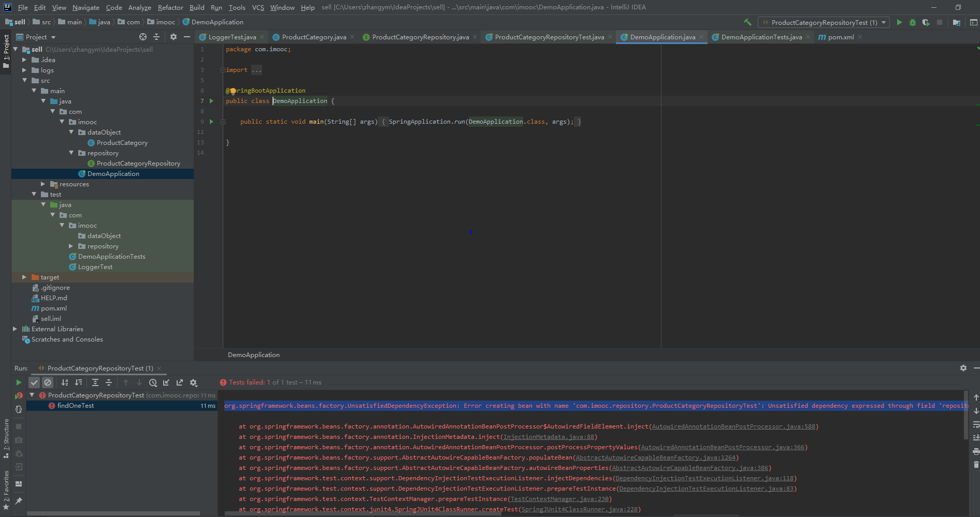This screenshot has width=980, height=517.
Task: Open the Navigate menu
Action: click(x=86, y=7)
